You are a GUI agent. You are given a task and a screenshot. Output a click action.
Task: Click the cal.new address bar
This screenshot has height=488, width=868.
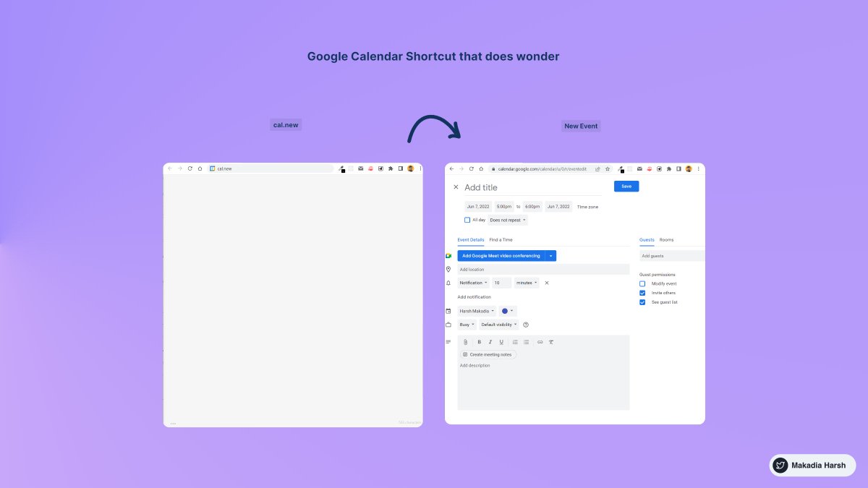pyautogui.click(x=270, y=168)
